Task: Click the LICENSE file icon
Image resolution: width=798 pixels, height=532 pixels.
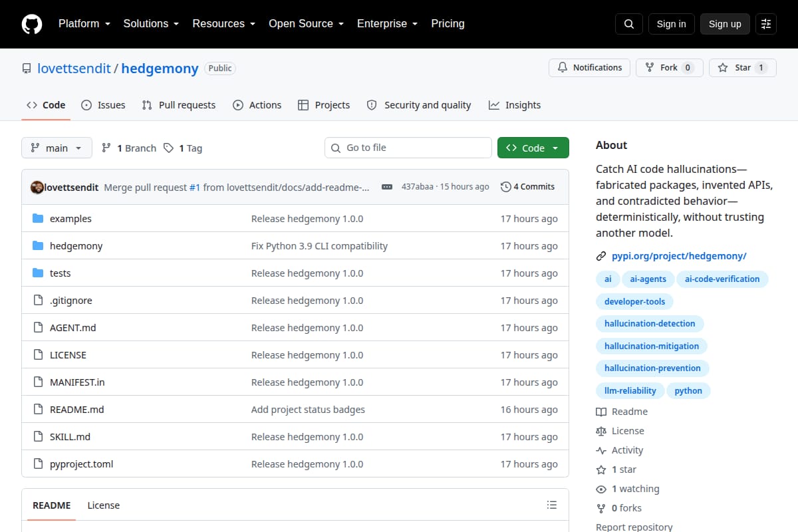Action: pyautogui.click(x=38, y=355)
